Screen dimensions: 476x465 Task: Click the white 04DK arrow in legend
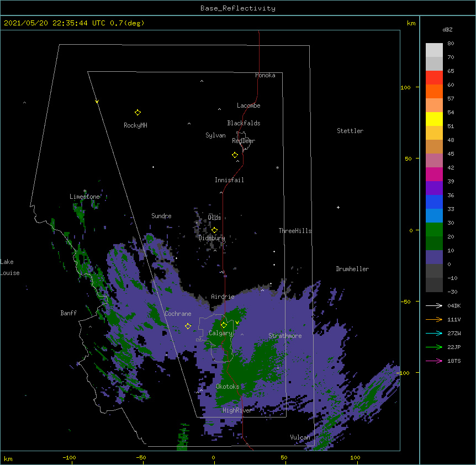434,305
